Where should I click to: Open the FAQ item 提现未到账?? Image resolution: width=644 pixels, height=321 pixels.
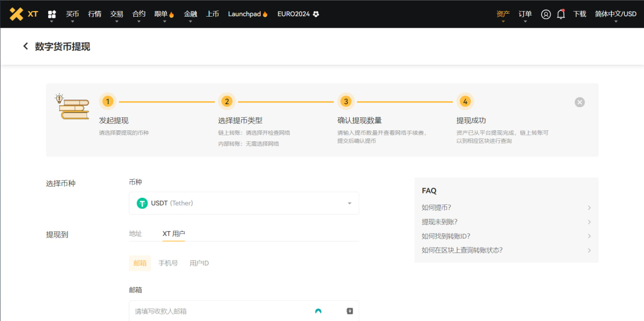point(506,222)
